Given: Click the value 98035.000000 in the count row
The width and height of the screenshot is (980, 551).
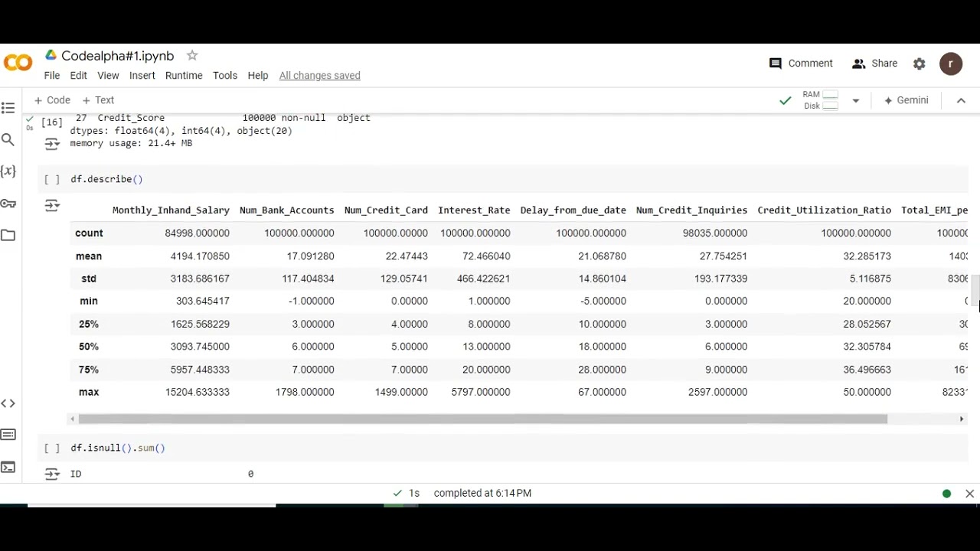Looking at the screenshot, I should coord(715,233).
